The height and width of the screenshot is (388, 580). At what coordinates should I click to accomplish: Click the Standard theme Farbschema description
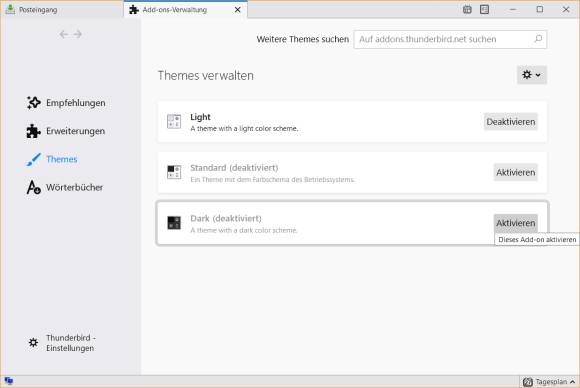tap(273, 180)
